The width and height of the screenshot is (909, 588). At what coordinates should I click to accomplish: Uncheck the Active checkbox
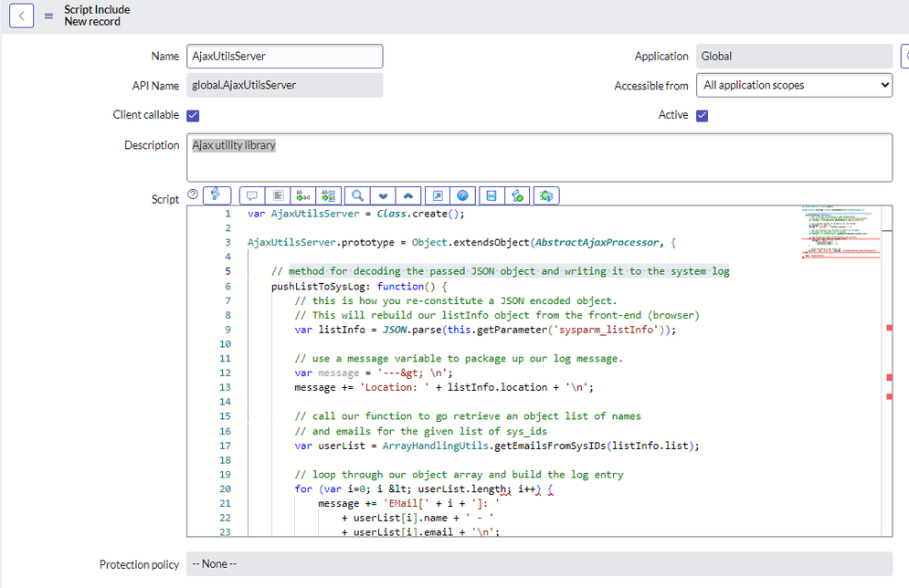point(702,115)
